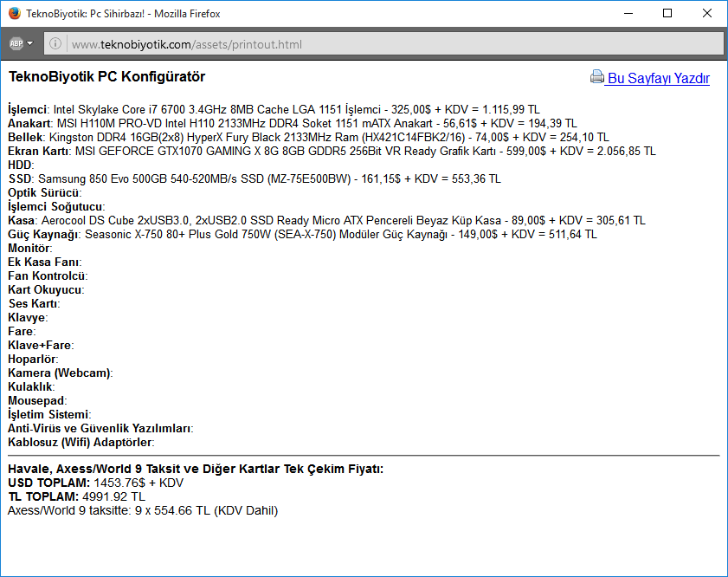This screenshot has height=577, width=728.
Task: Click the TL TOPLAM 4991.92 TL line
Action: (76, 497)
